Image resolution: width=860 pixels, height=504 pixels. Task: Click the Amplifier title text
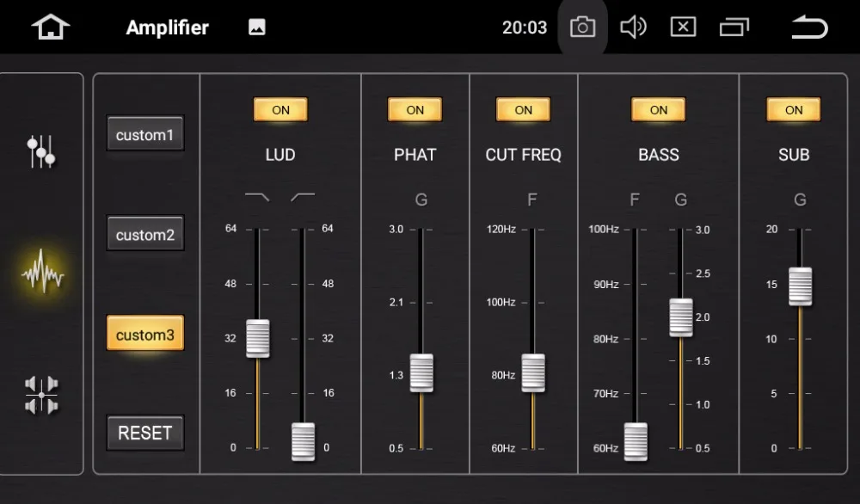pos(168,28)
